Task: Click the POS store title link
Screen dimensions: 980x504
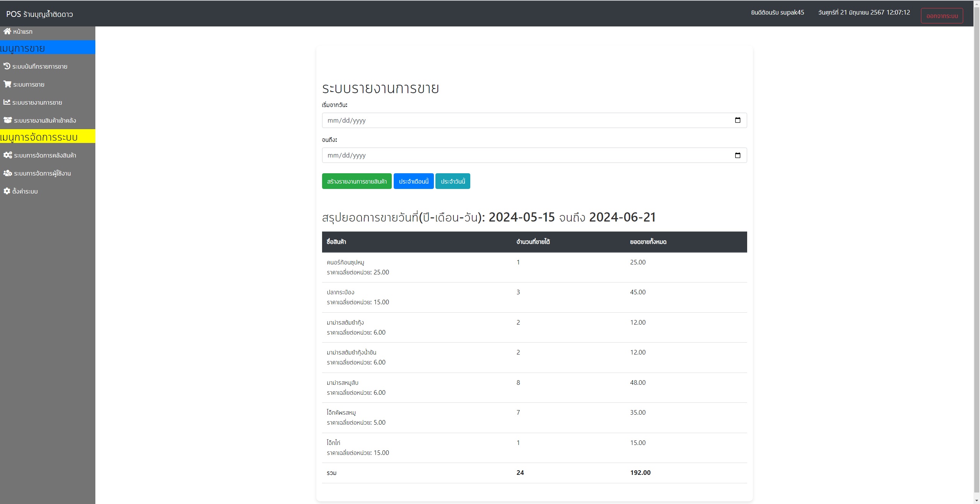Action: click(39, 14)
